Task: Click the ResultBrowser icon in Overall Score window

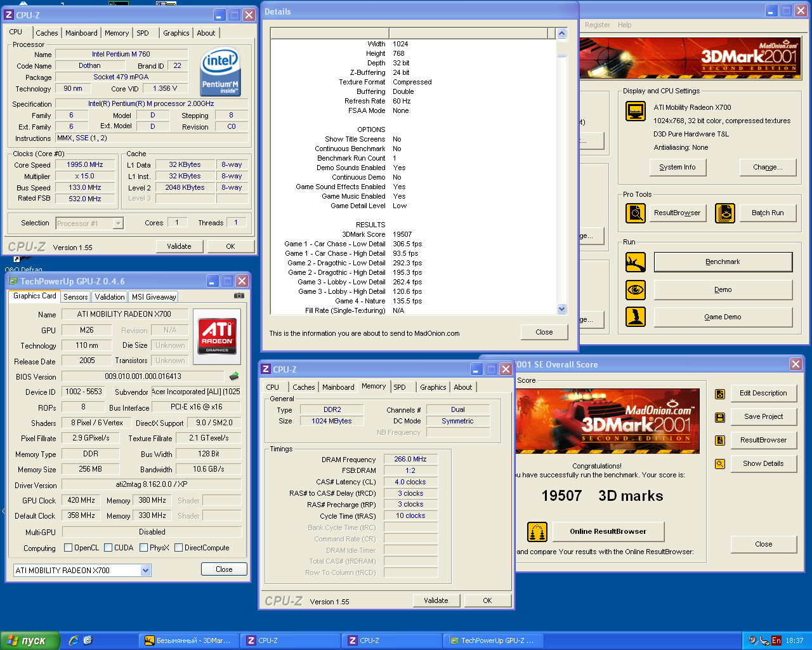Action: tap(720, 441)
